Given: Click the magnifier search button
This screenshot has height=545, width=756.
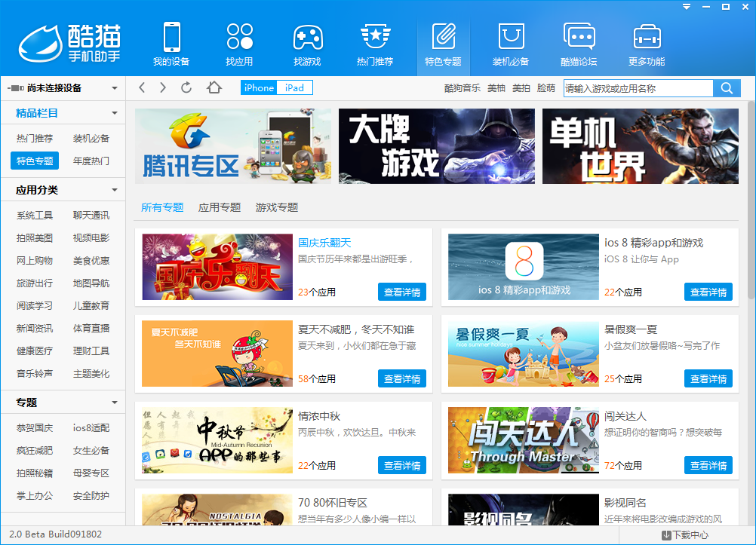Looking at the screenshot, I should [727, 88].
